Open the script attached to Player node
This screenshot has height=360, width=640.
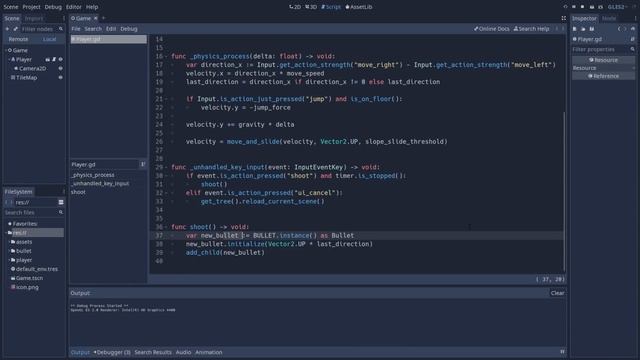(x=54, y=60)
